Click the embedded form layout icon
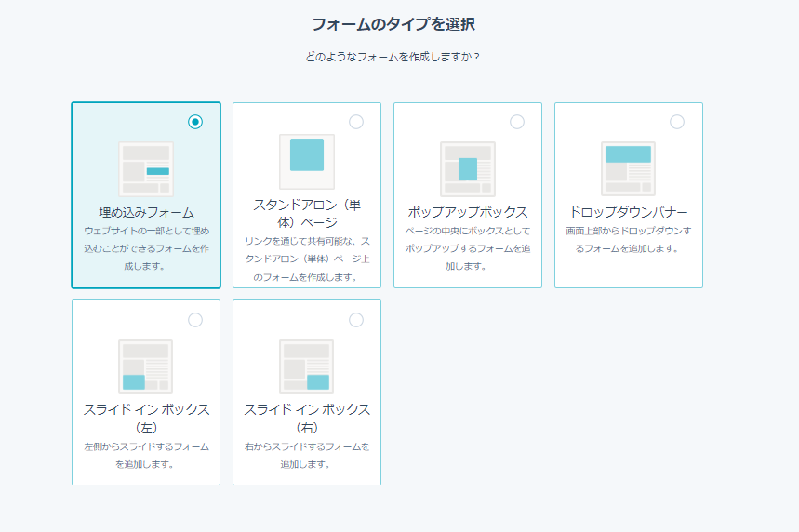Screen dimensions: 799x532 tap(146, 169)
